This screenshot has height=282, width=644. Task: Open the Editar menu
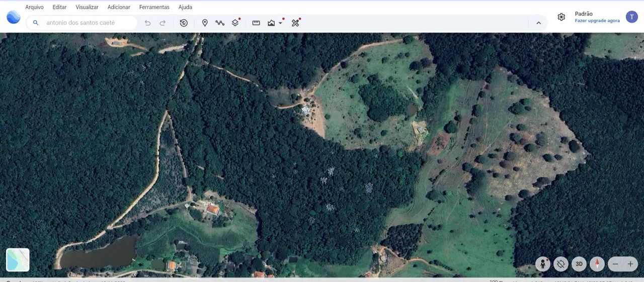[59, 7]
